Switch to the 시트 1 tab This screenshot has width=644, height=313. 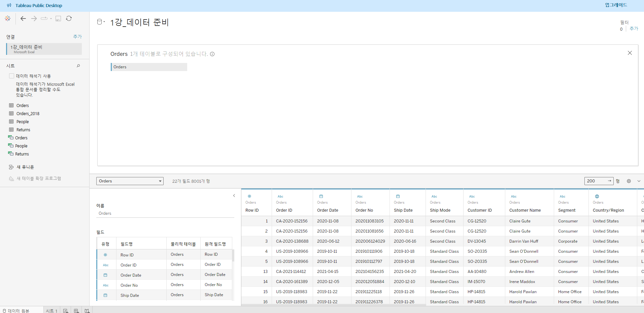pyautogui.click(x=52, y=310)
